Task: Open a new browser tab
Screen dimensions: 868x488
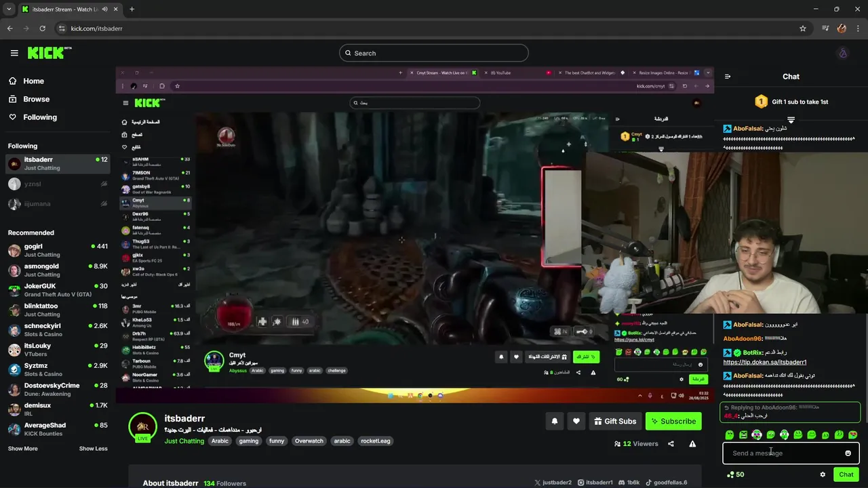Action: point(132,9)
